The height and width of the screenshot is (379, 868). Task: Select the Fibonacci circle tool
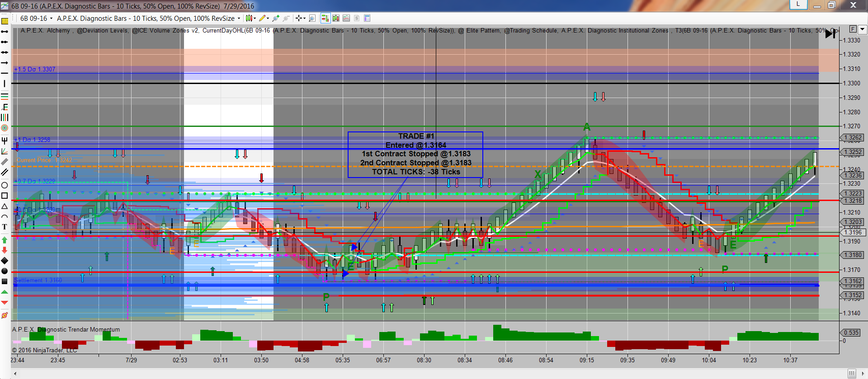coord(5,128)
